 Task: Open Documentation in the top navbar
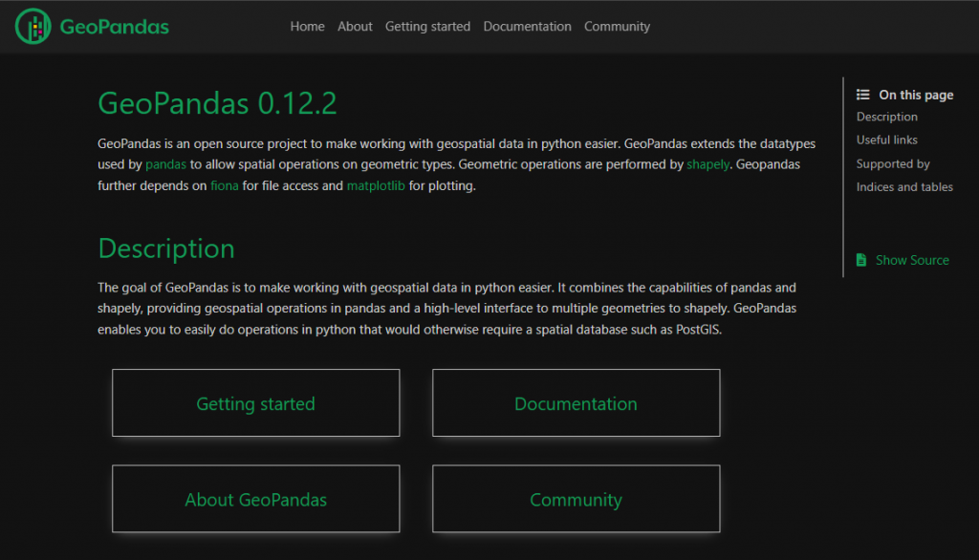point(527,27)
